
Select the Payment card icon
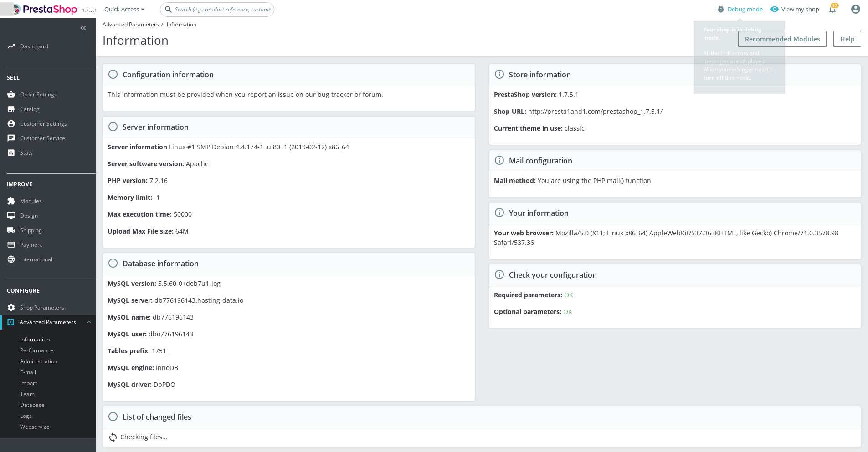point(11,244)
